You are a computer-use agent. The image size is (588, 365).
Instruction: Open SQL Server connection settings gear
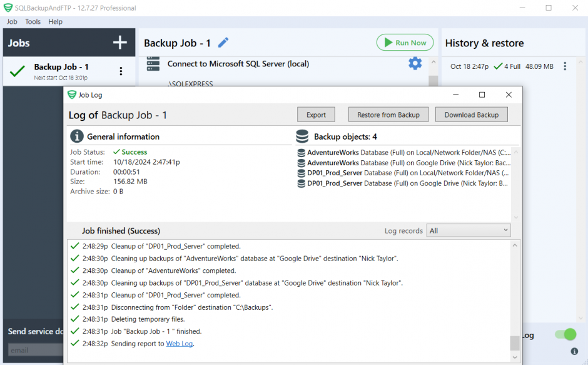[x=415, y=63]
